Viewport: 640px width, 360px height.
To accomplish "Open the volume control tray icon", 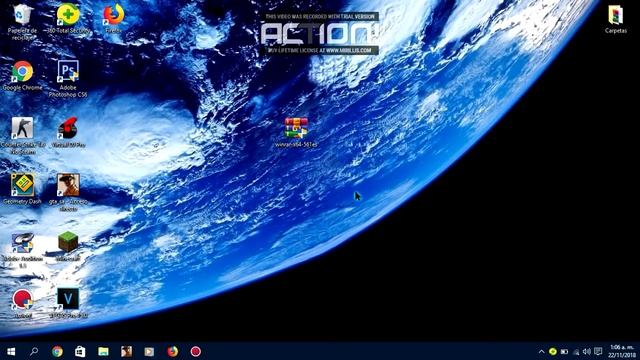I will coord(587,351).
